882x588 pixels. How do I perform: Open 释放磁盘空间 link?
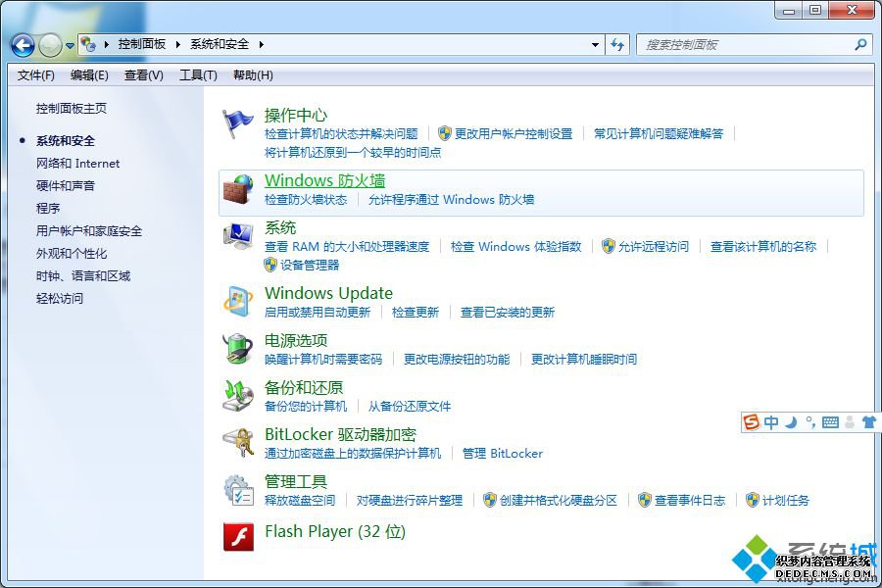point(300,500)
